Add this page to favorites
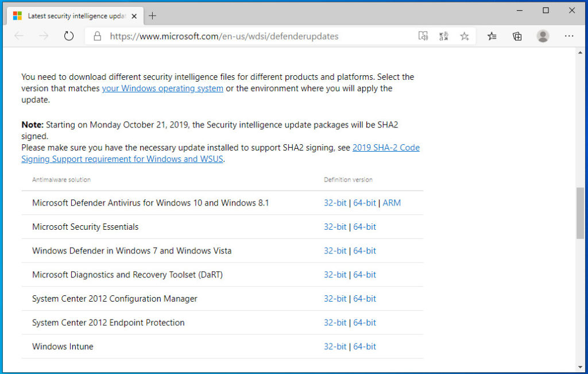Image resolution: width=588 pixels, height=374 pixels. click(x=464, y=36)
